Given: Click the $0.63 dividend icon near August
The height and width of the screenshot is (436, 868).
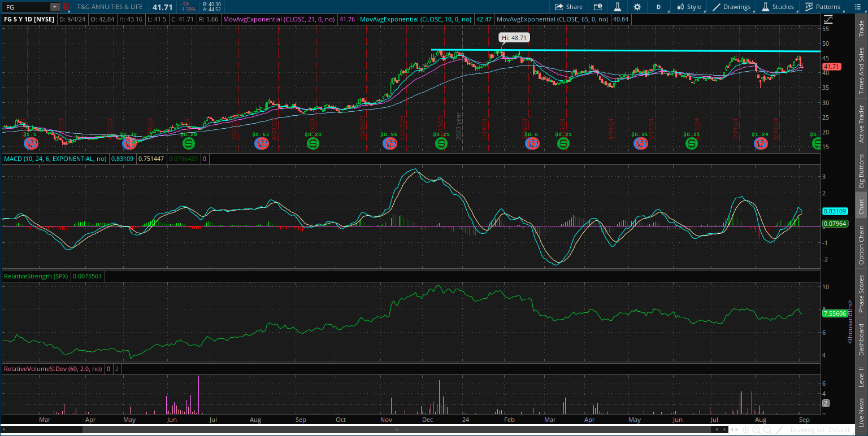Looking at the screenshot, I should pos(261,143).
